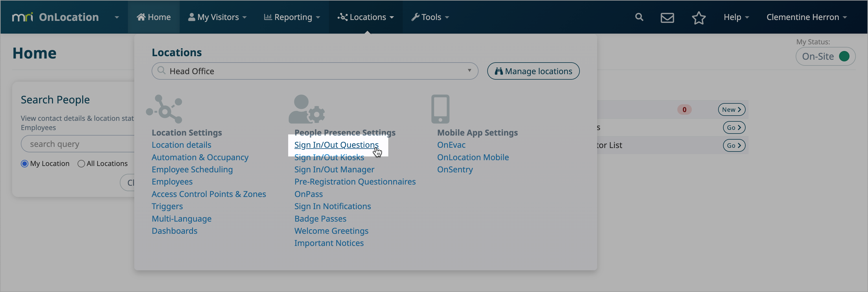The height and width of the screenshot is (292, 868).
Task: Collapse the Locations menu
Action: coord(366,17)
